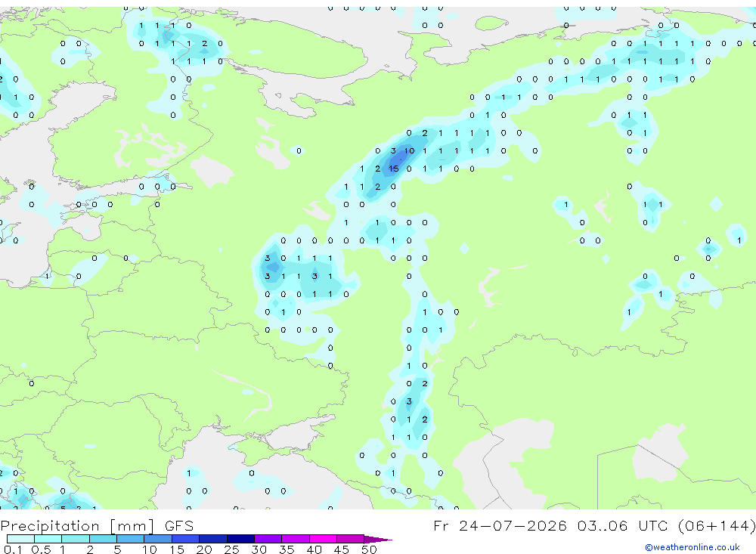Pick the 15–20 mm blue legend swatch
Viewport: 756px width, 554px height.
(x=186, y=539)
